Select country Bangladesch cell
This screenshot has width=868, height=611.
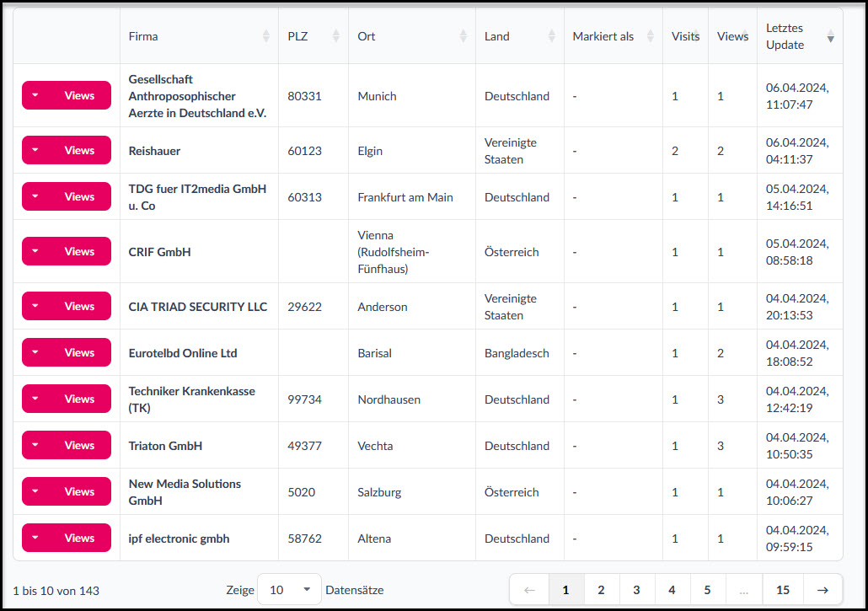point(517,353)
